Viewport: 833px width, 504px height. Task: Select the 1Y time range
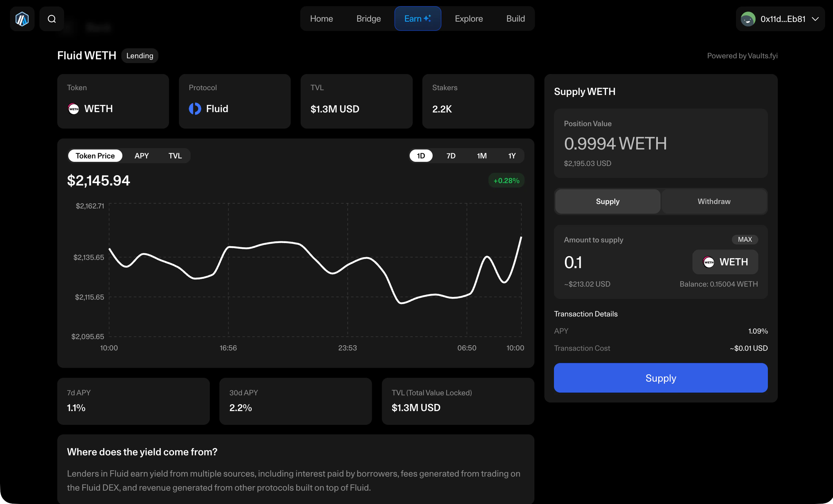pyautogui.click(x=512, y=156)
